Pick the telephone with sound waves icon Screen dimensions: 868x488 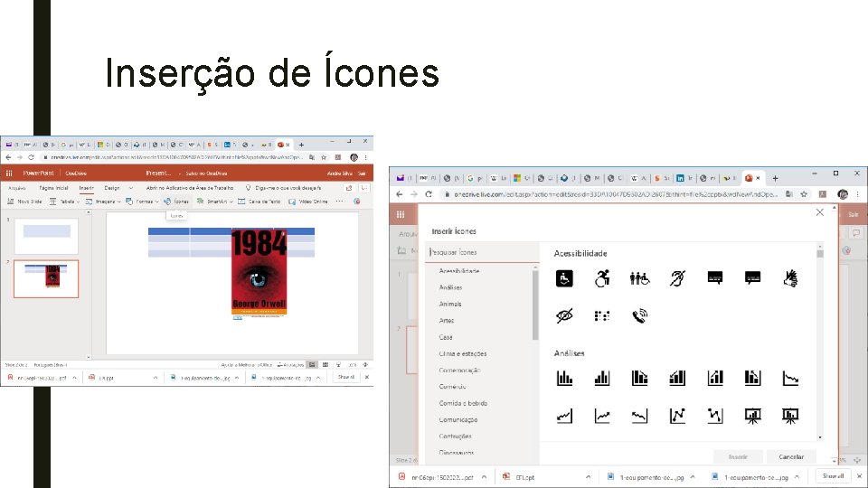point(639,316)
